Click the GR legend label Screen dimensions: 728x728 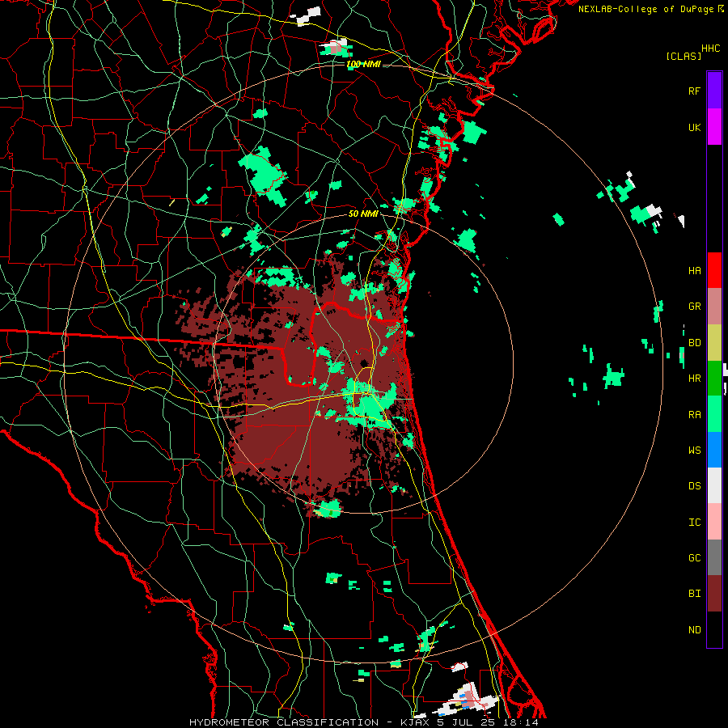point(694,307)
